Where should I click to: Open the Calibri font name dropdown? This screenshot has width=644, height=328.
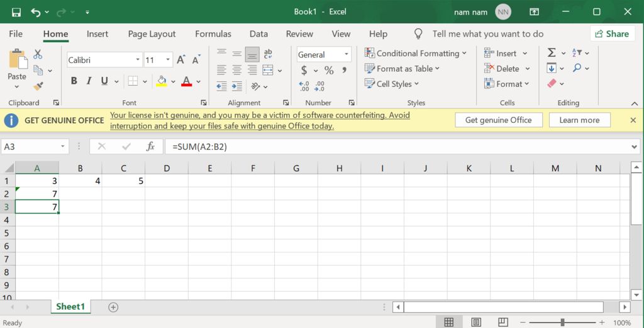pyautogui.click(x=138, y=60)
